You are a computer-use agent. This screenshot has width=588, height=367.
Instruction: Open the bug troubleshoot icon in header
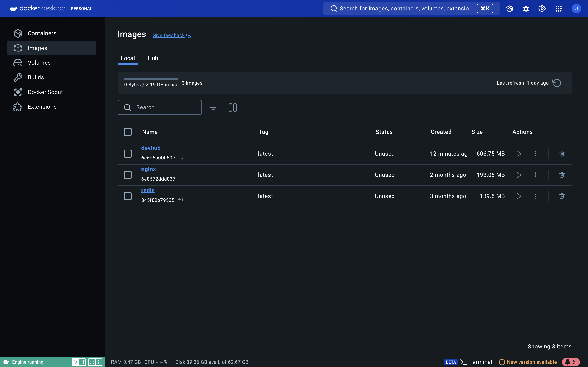pos(526,9)
